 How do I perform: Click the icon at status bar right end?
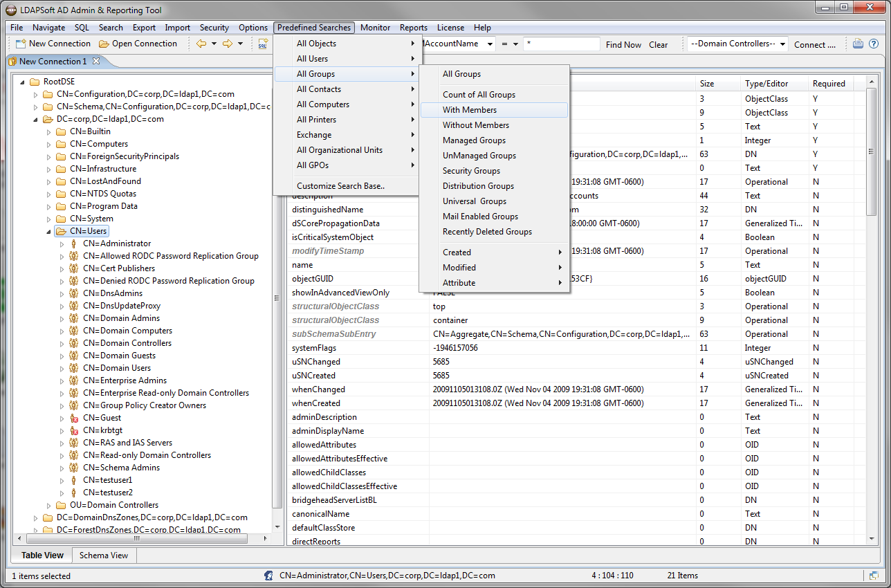[x=874, y=576]
